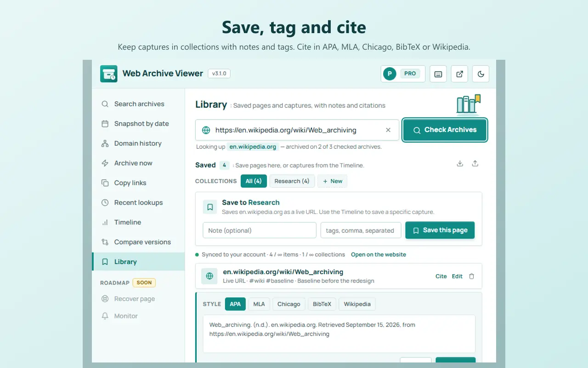Click the download icon beside Saved
Image resolution: width=588 pixels, height=368 pixels.
(x=460, y=163)
